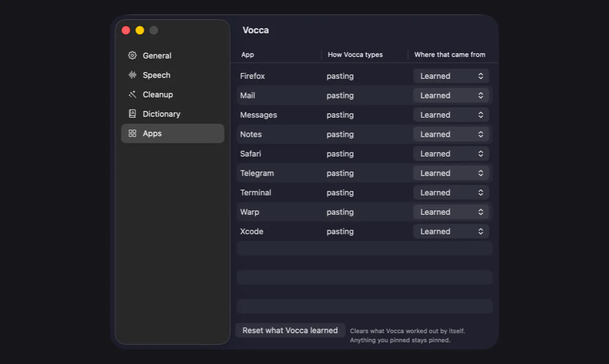The image size is (609, 364).
Task: Click the How Vocca types column header
Action: pos(355,55)
